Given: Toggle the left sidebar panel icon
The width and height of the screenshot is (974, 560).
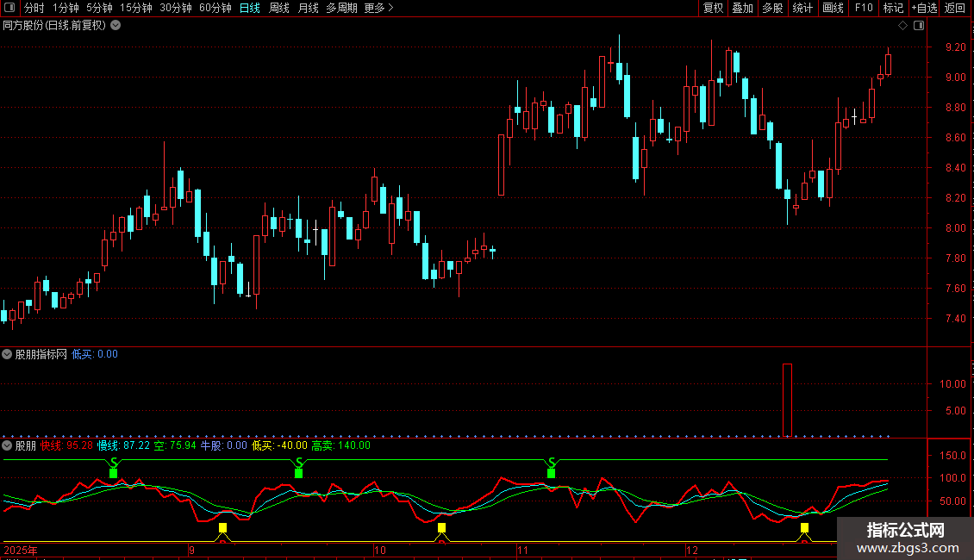Looking at the screenshot, I should pos(9,8).
